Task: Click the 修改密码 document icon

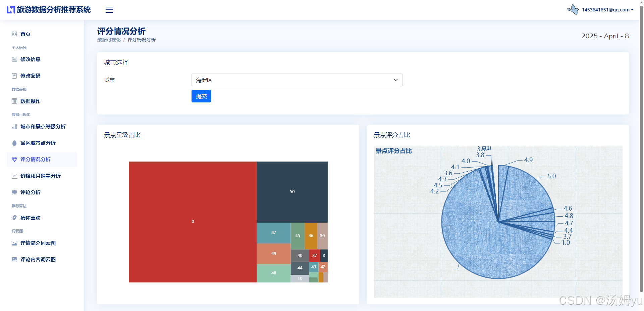Action: (14, 76)
